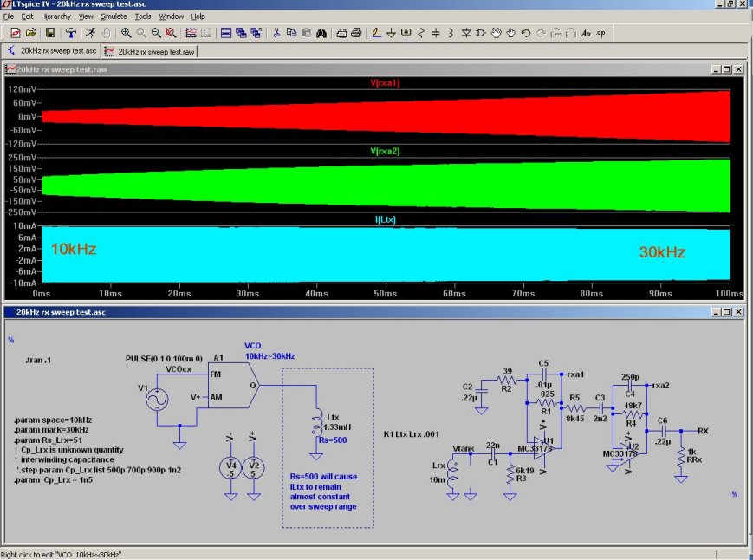Click the Save floppy disk icon

click(50, 33)
